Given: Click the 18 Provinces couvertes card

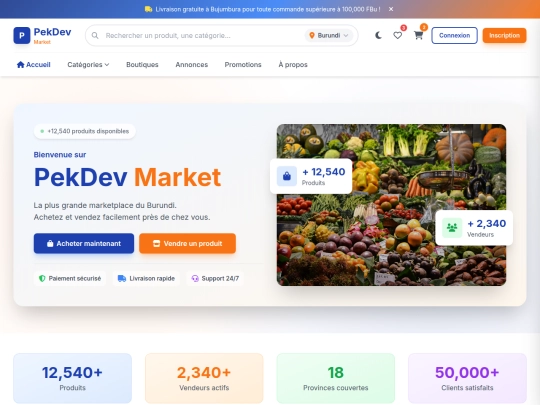Looking at the screenshot, I should tap(335, 378).
